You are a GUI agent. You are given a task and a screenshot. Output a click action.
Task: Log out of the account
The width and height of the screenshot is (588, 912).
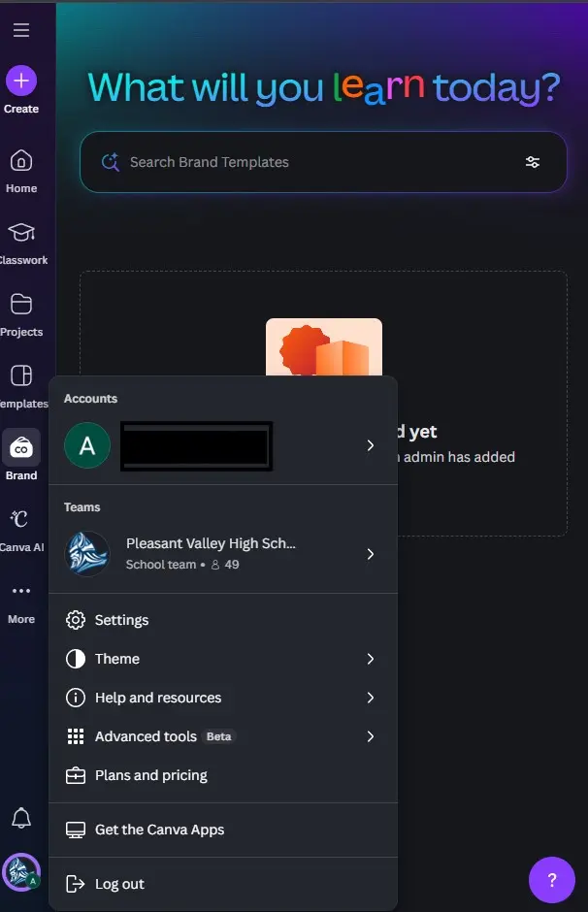(223, 884)
